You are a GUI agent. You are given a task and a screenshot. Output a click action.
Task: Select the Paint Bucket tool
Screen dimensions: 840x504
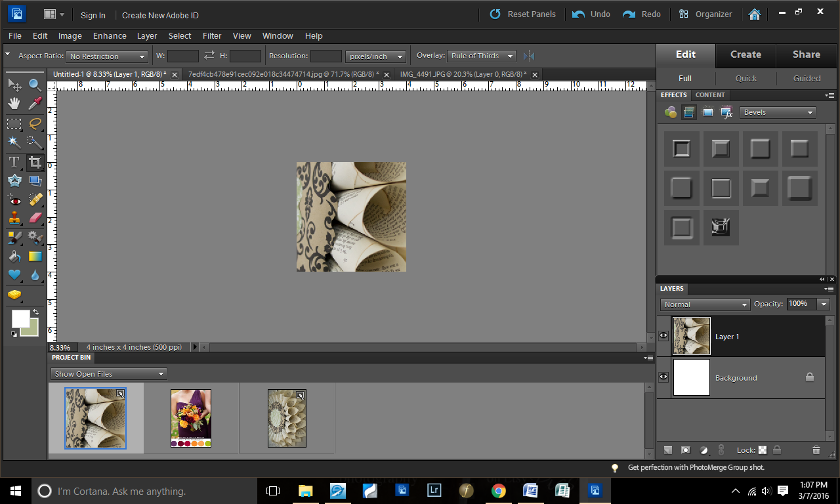tap(14, 257)
